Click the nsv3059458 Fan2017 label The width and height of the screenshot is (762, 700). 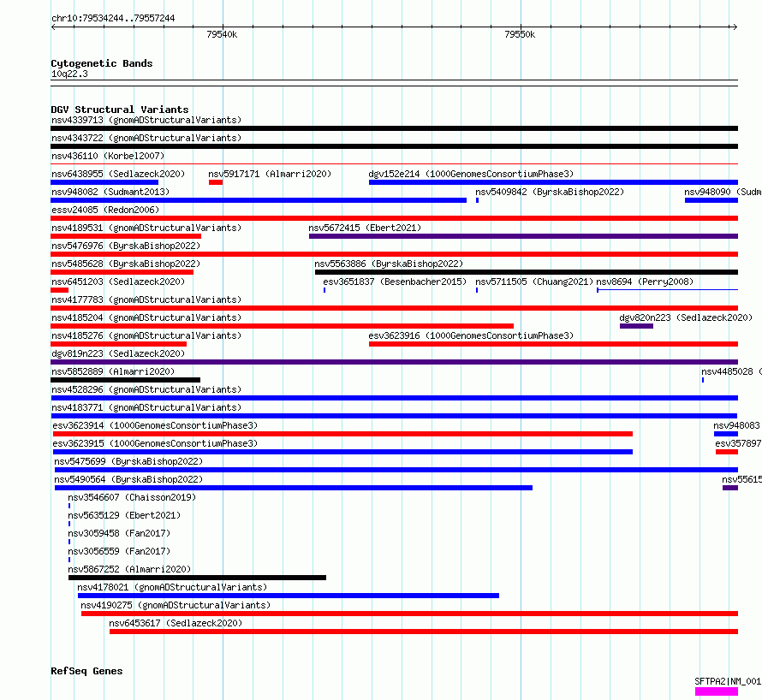point(119,533)
